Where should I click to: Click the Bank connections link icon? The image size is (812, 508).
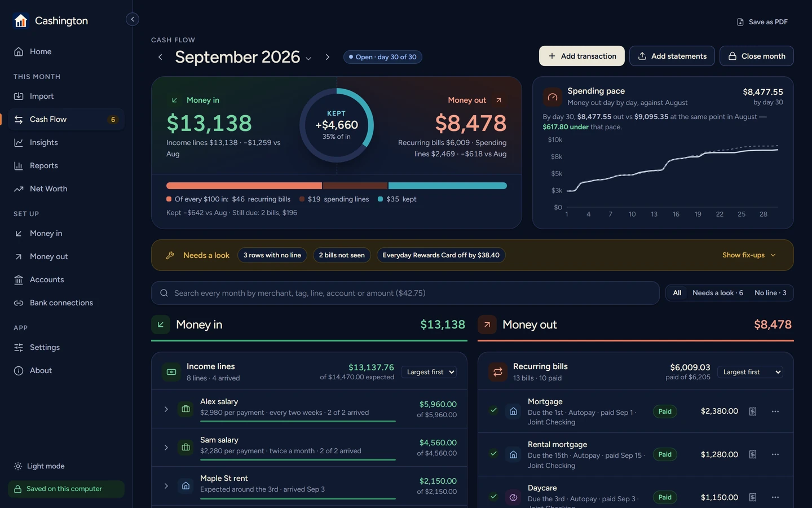point(19,303)
